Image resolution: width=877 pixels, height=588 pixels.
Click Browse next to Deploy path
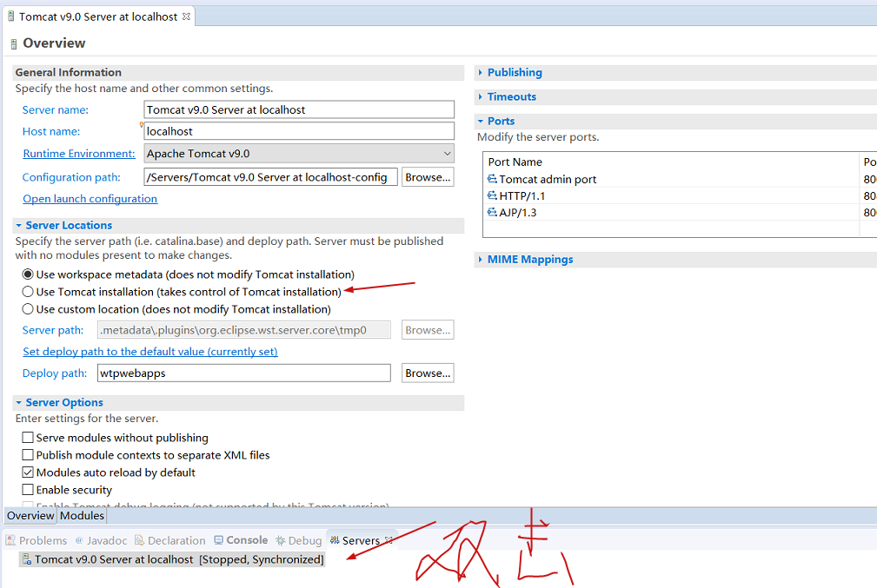pyautogui.click(x=428, y=373)
